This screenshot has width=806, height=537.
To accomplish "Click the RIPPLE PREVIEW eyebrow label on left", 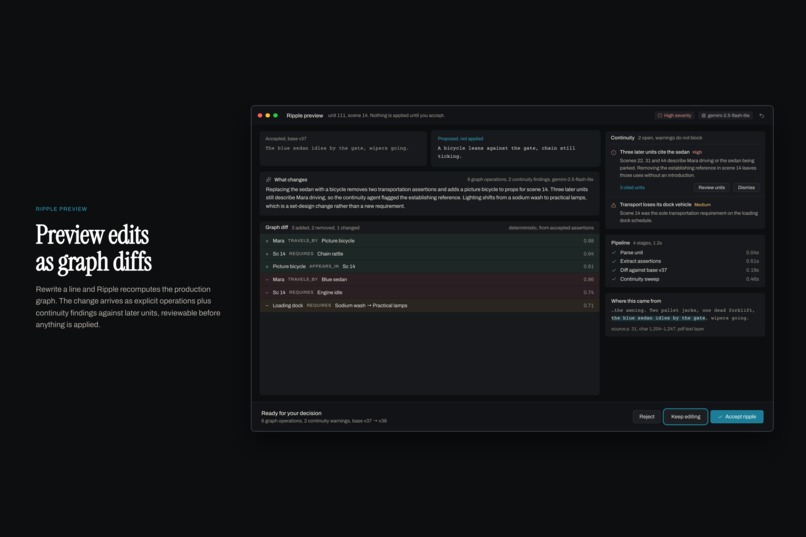I will (61, 209).
